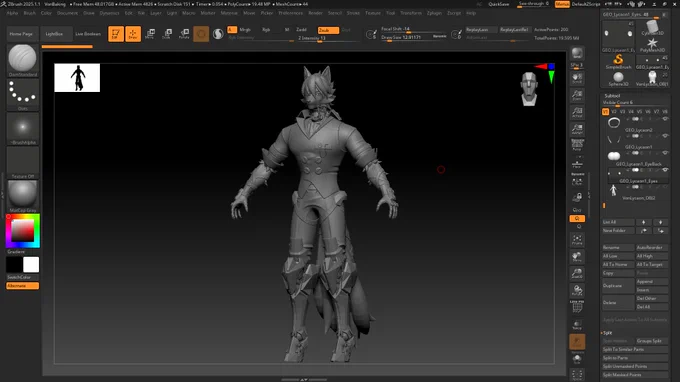
Task: Select the SimpleBrush tool icon
Action: click(x=618, y=60)
